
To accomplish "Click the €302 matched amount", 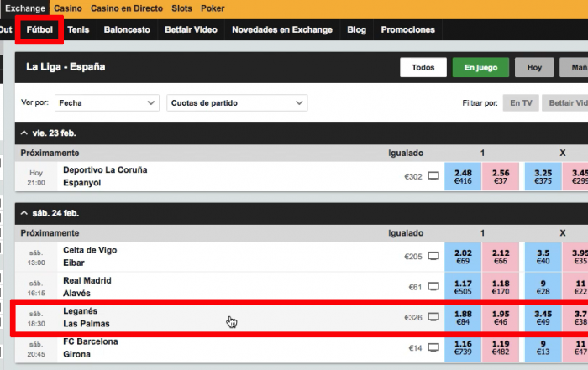I will coord(413,176).
